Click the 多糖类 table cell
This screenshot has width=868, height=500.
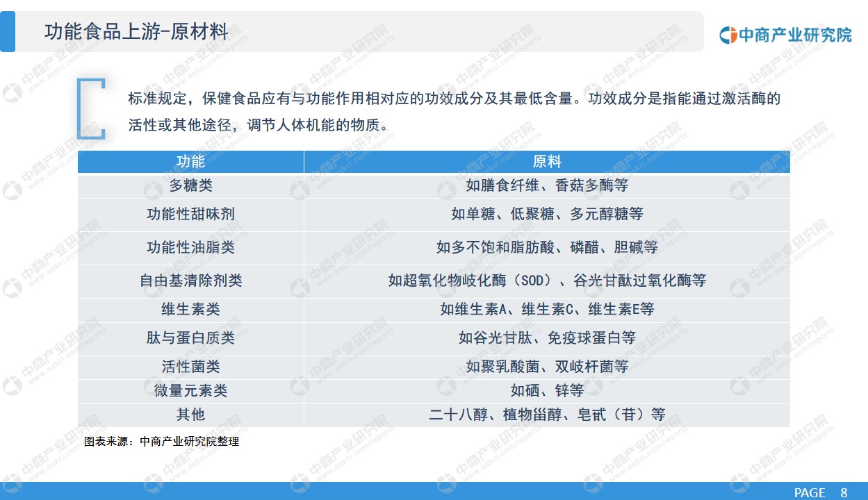click(190, 186)
